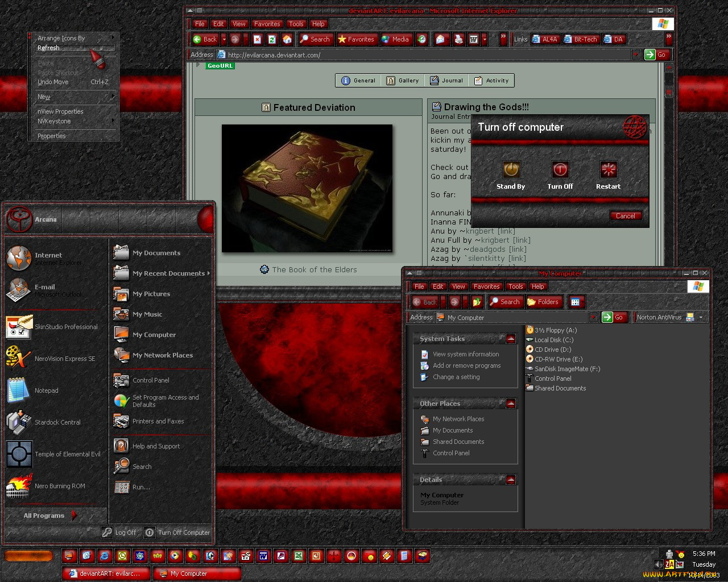Expand the address bar history dropdown
728x582 pixels.
tap(636, 55)
